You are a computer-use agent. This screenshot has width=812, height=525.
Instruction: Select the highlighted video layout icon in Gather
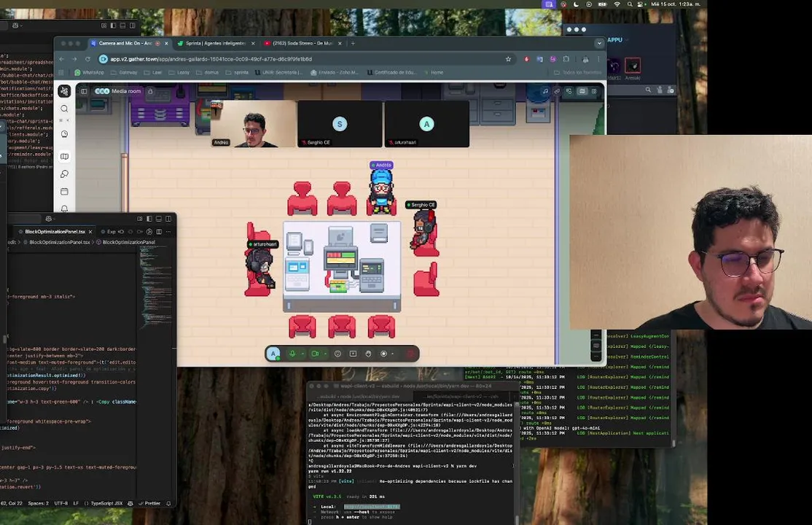[x=582, y=91]
